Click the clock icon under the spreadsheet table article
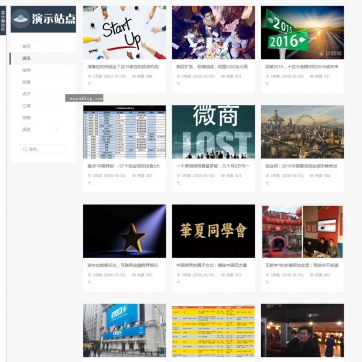 click(89, 176)
